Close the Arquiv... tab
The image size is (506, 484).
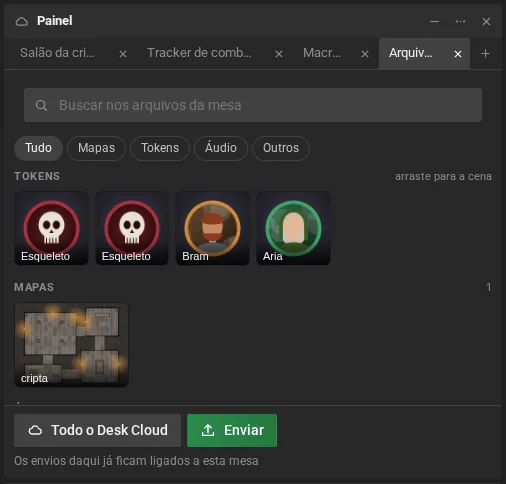click(x=458, y=54)
